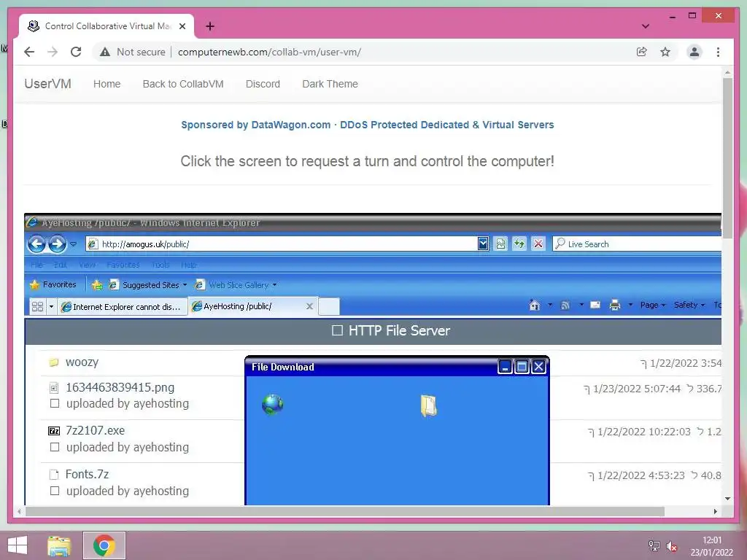
Task: Open the Discord nav link
Action: [263, 84]
